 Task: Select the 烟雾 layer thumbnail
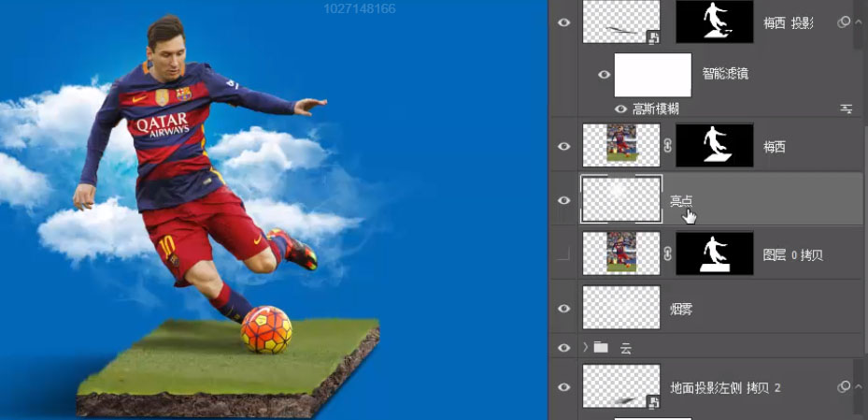(x=621, y=308)
